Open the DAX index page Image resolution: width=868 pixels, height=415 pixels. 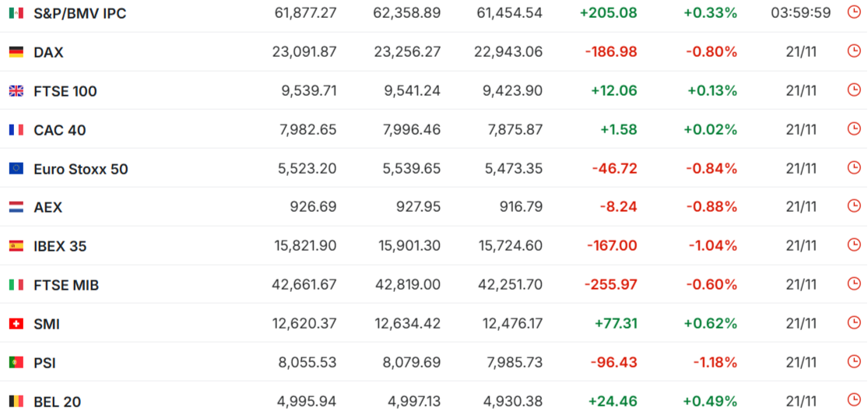(x=48, y=52)
